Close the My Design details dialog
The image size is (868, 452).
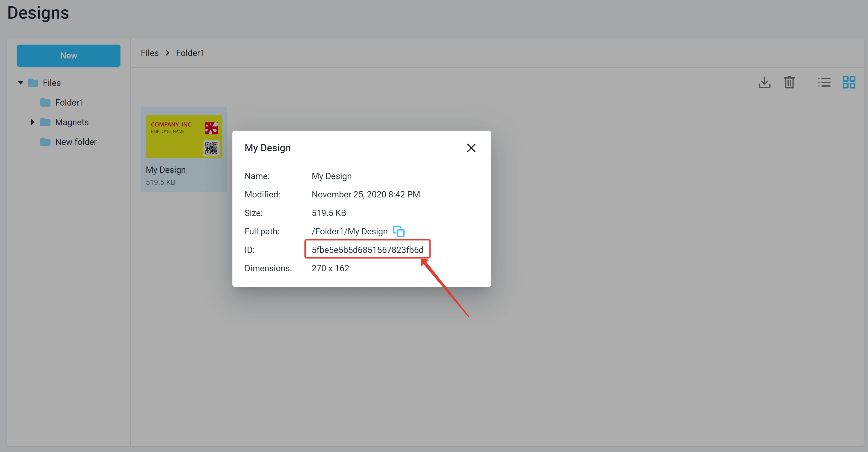click(x=471, y=148)
